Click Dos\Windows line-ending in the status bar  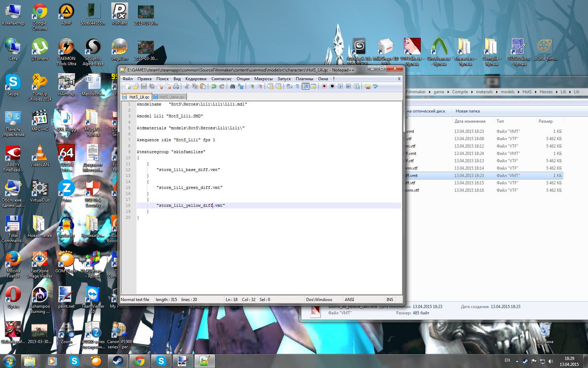coord(319,300)
